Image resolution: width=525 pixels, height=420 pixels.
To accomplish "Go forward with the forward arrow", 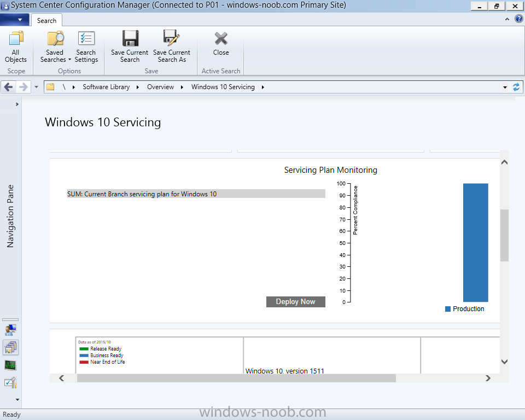I will pos(24,87).
